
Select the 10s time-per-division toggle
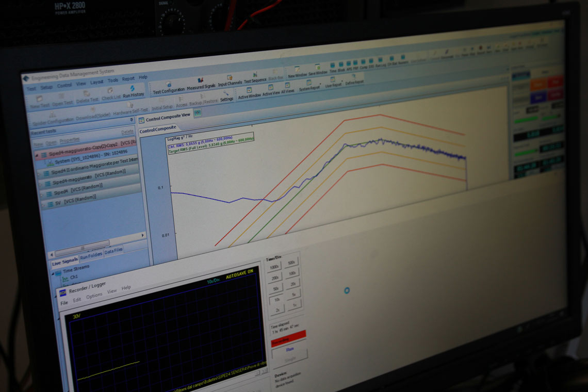click(277, 300)
